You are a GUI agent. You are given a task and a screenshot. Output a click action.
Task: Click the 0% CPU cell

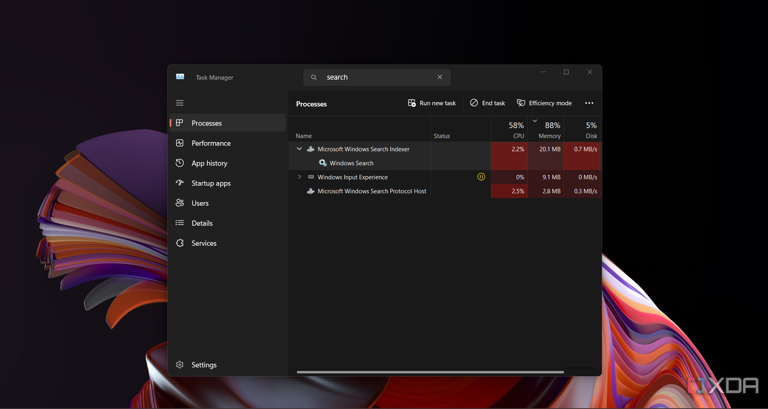(x=509, y=177)
